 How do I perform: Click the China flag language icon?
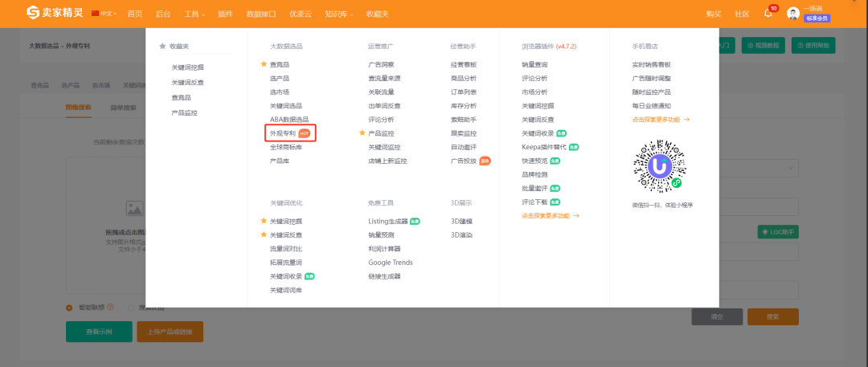[95, 14]
